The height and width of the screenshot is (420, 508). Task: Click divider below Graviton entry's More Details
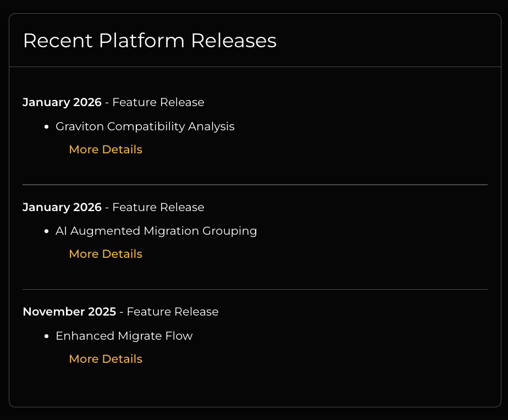coord(255,185)
